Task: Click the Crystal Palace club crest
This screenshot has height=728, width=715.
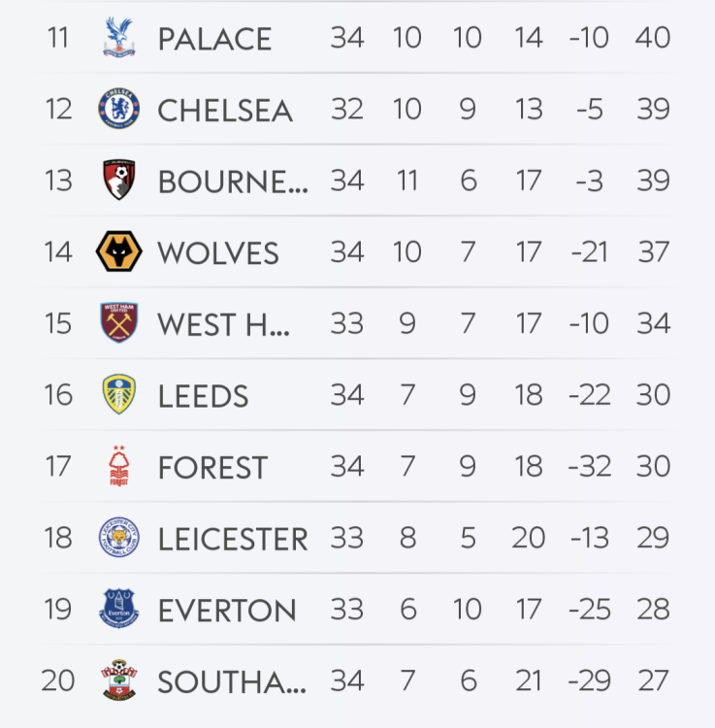Action: coord(118,38)
